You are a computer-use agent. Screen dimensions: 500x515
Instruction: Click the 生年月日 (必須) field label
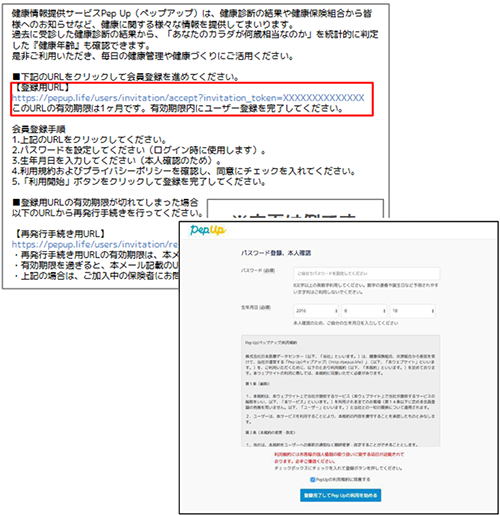[256, 307]
